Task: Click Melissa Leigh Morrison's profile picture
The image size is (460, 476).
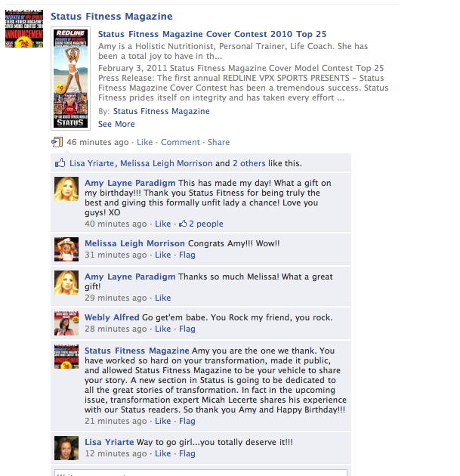Action: (x=66, y=249)
